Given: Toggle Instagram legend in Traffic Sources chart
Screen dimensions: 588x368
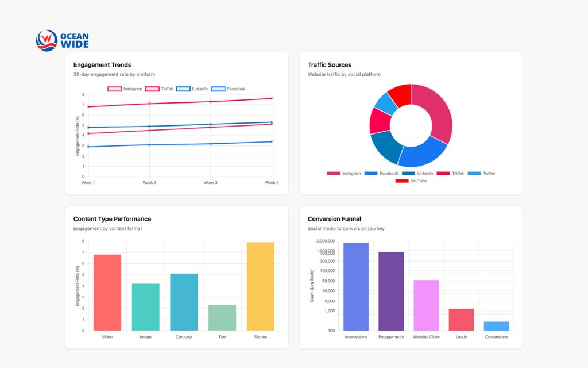Looking at the screenshot, I should click(343, 174).
